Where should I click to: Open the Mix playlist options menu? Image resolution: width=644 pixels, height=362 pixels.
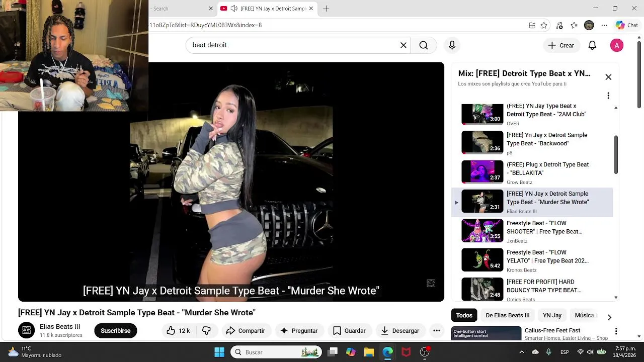pos(608,96)
